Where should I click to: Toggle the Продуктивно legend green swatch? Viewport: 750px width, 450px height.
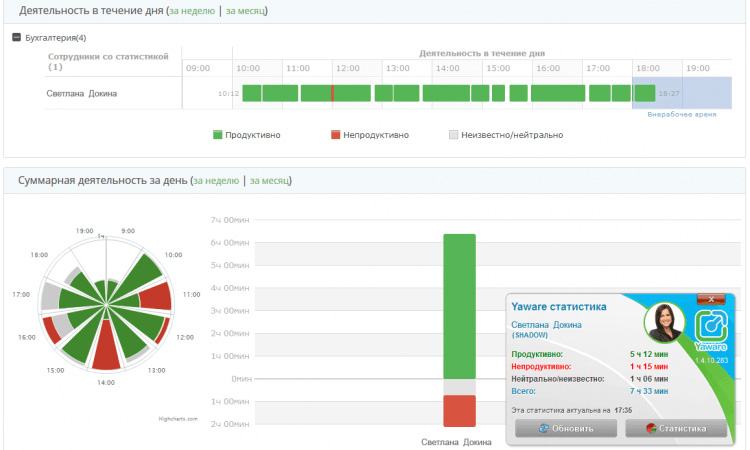click(218, 135)
